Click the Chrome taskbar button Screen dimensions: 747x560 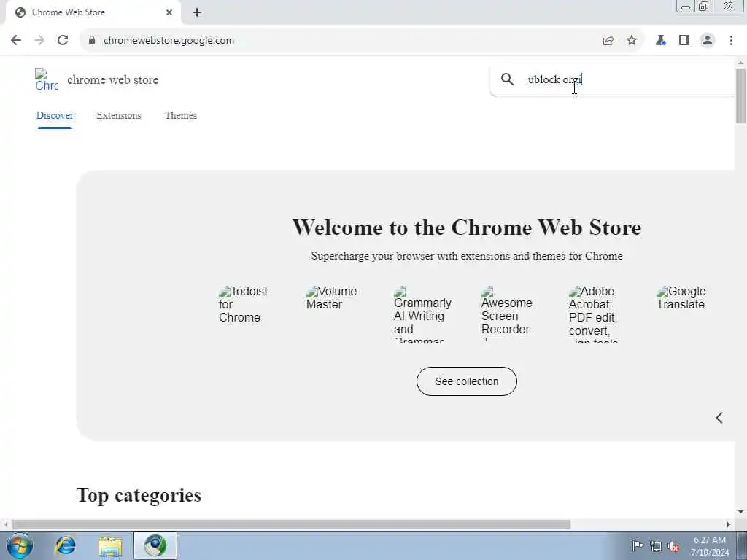tap(155, 545)
